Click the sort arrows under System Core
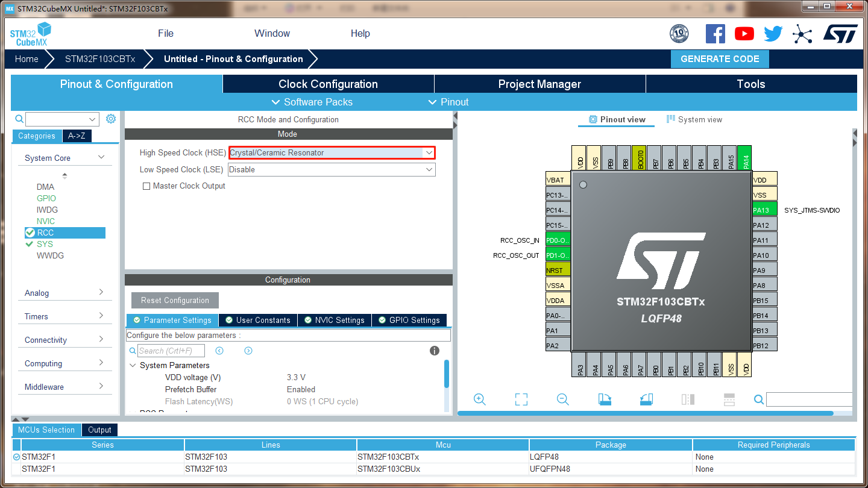Viewport: 868px width, 488px height. coord(65,176)
